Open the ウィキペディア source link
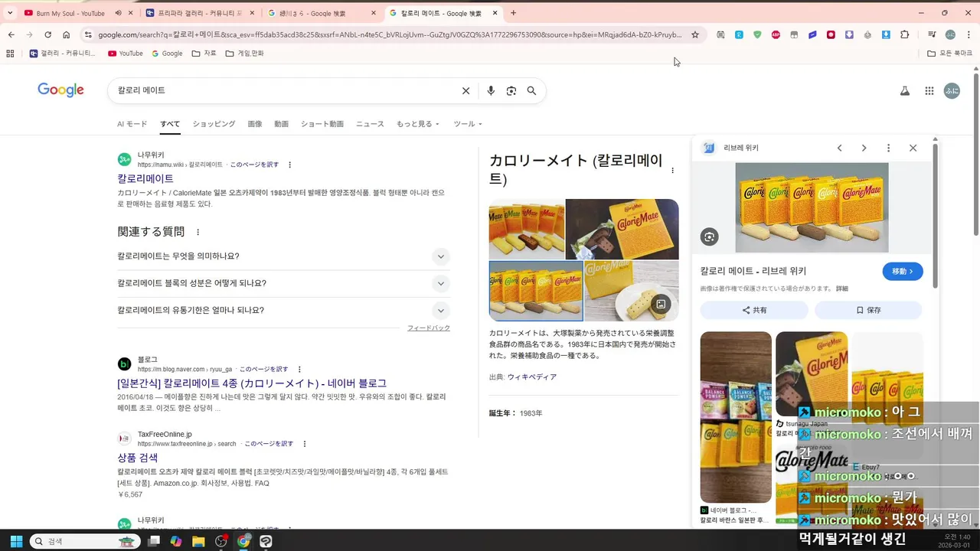 coord(531,377)
